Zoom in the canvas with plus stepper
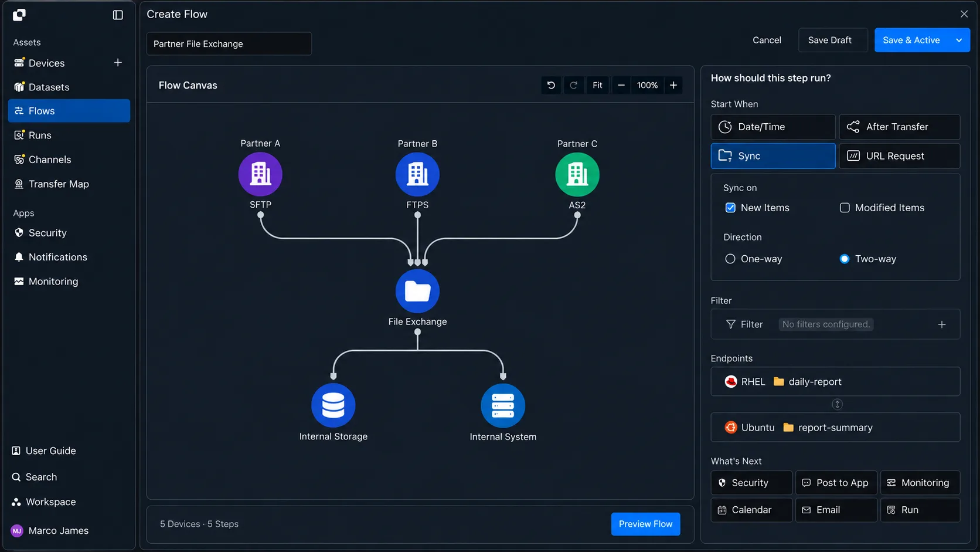This screenshot has width=980, height=552. coord(673,85)
